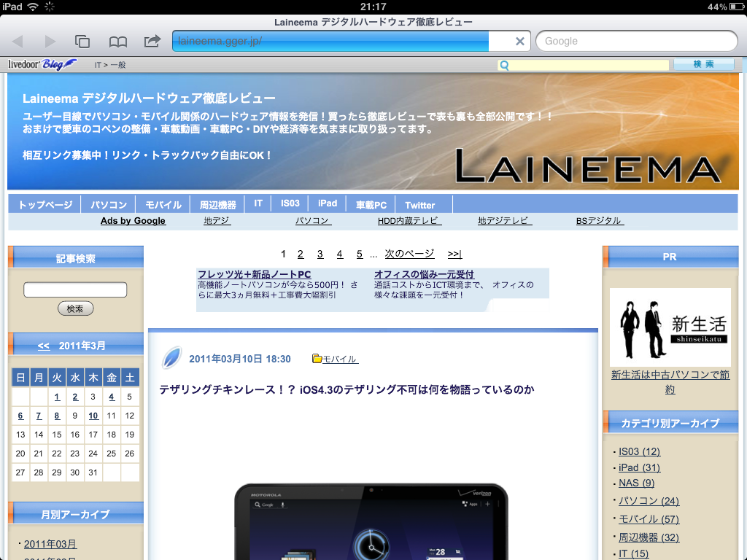Select calendar date 2

click(x=75, y=397)
